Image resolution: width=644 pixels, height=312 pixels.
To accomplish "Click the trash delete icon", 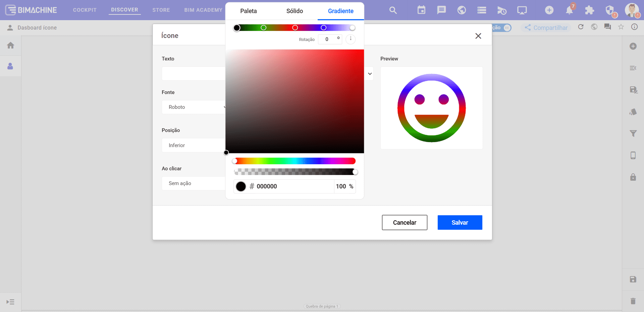I will tap(633, 301).
